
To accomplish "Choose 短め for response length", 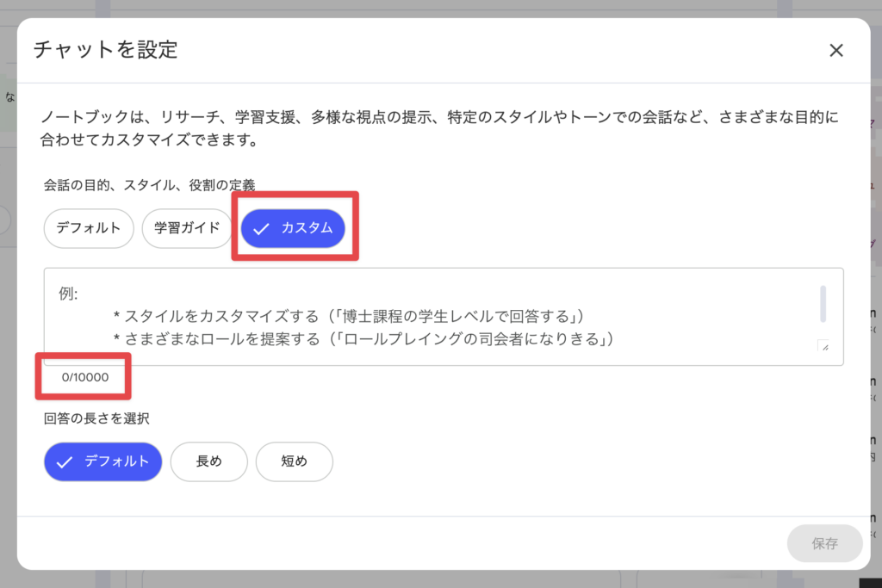I will coord(294,461).
